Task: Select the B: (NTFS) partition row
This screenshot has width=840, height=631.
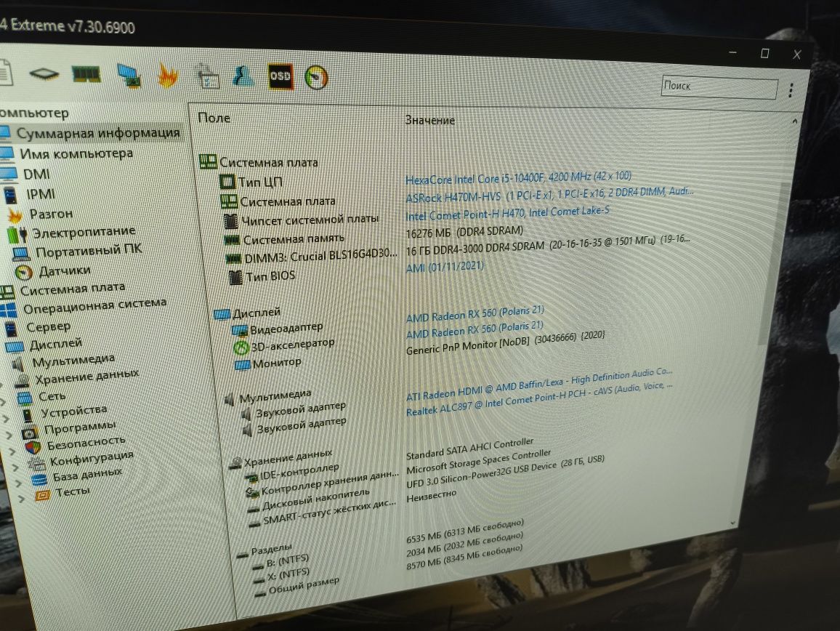Action: click(x=281, y=560)
